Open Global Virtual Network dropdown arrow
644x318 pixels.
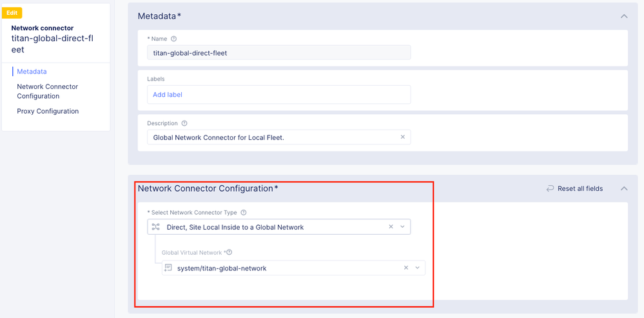pyautogui.click(x=417, y=268)
